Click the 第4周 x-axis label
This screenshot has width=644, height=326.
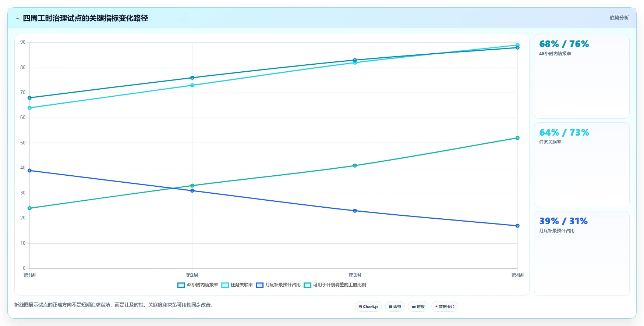(517, 275)
